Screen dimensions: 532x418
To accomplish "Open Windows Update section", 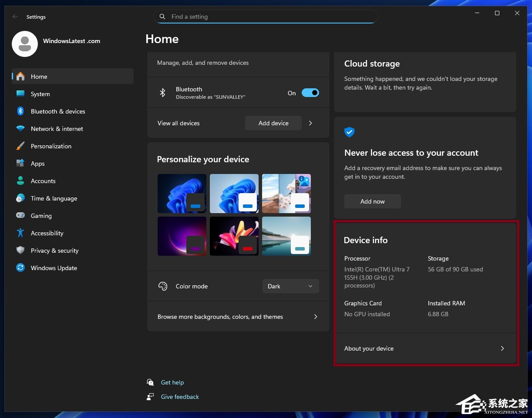I will click(x=73, y=268).
